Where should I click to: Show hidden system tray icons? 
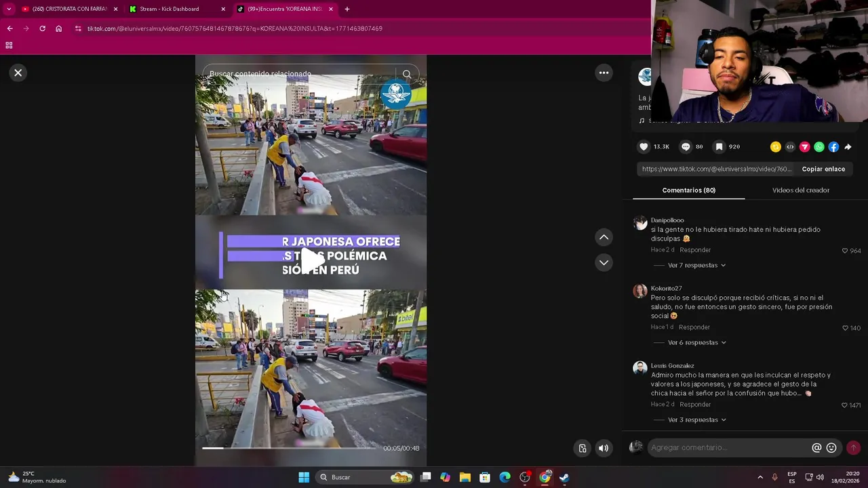tap(760, 477)
